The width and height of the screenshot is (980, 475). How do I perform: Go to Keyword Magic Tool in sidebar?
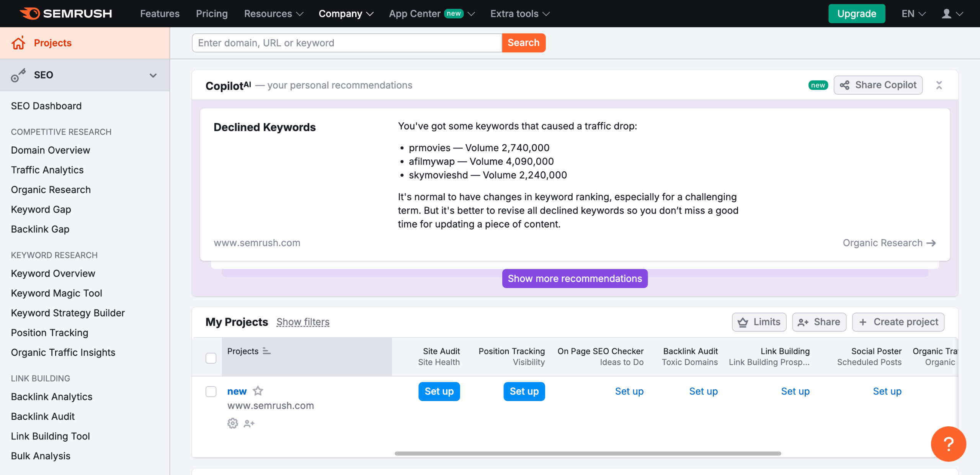(56, 293)
